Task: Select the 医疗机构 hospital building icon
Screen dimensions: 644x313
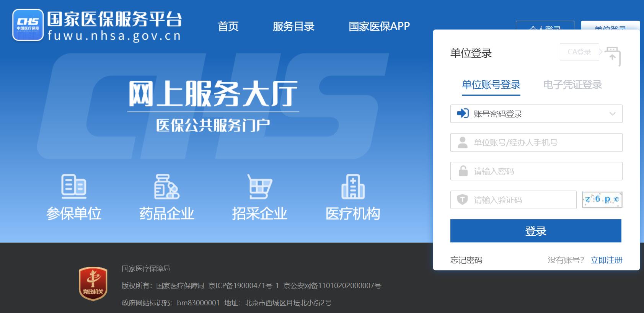Action: point(353,186)
